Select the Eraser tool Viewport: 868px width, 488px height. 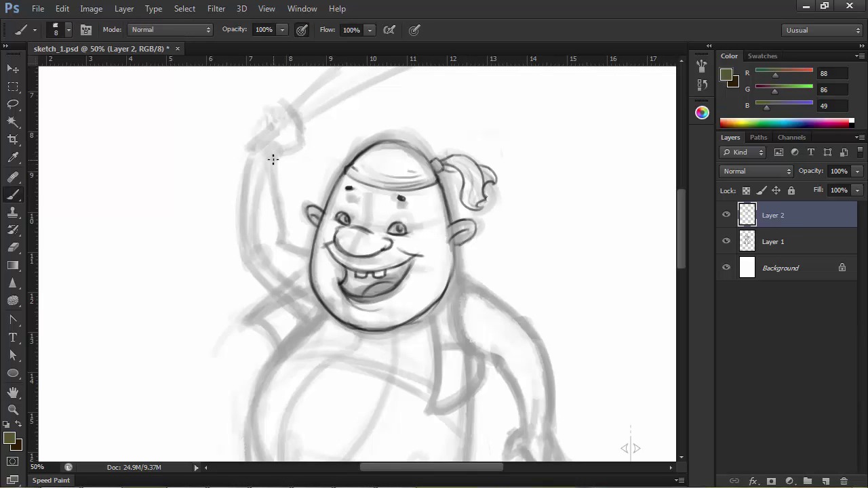pos(13,247)
